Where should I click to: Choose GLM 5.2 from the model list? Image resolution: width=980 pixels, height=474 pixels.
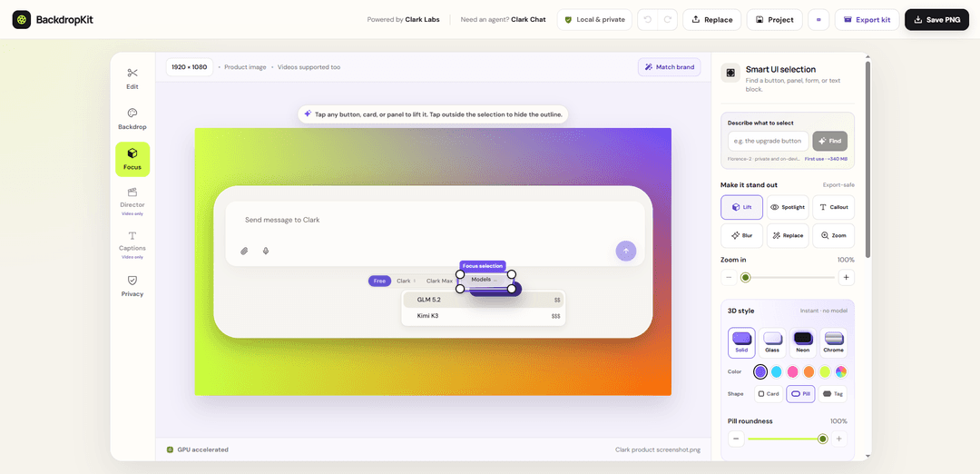(x=484, y=301)
